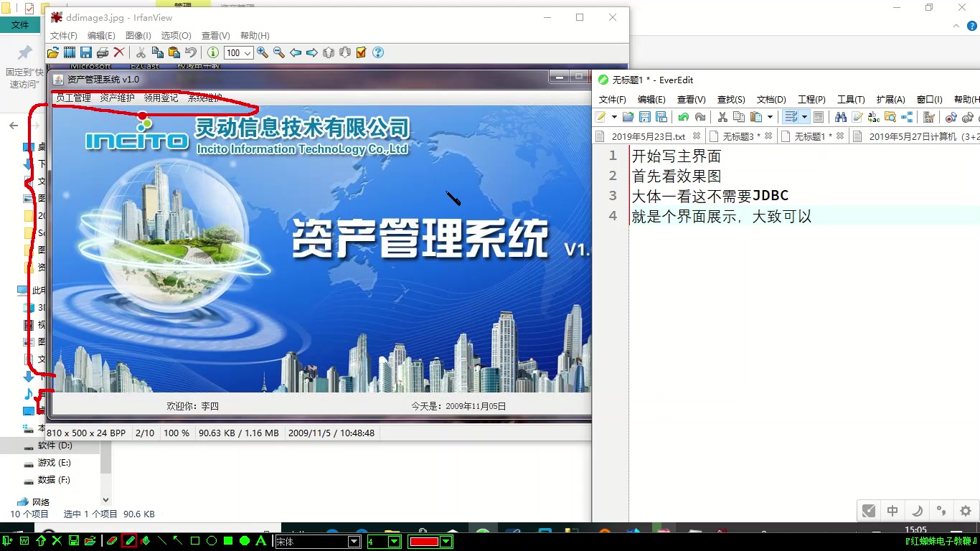This screenshot has height=551, width=980.
Task: Select the rectangle drawing tool in annotation toolbar
Action: (194, 542)
